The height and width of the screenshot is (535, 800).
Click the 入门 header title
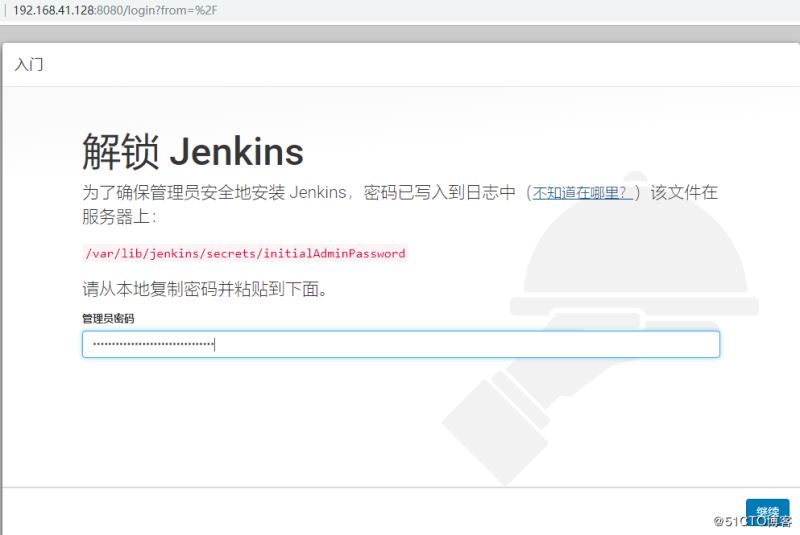click(x=29, y=65)
